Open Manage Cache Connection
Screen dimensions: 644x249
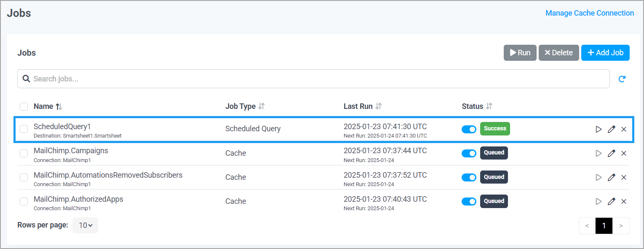click(x=589, y=13)
